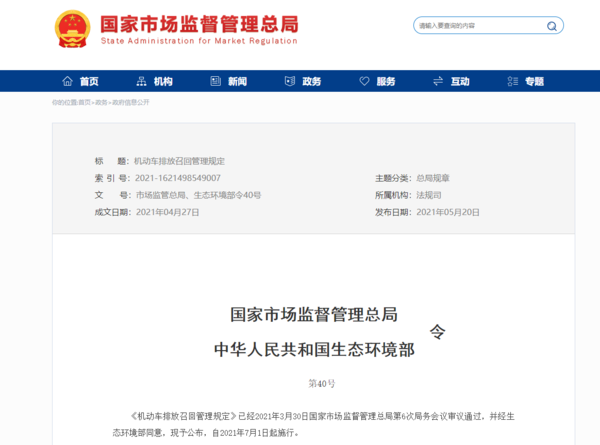Go to the 新闻 navigation tab
The image size is (600, 445).
(x=237, y=81)
